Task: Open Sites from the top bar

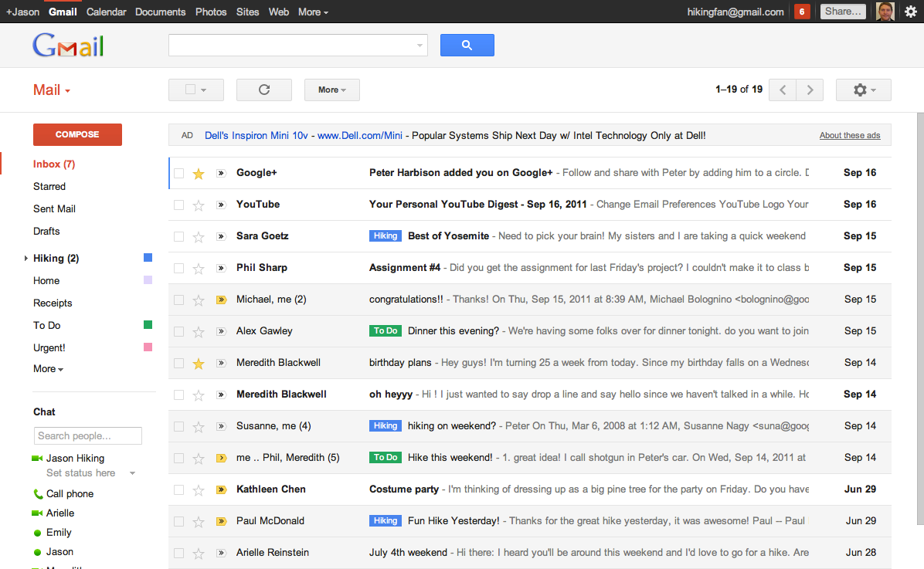Action: (x=247, y=12)
